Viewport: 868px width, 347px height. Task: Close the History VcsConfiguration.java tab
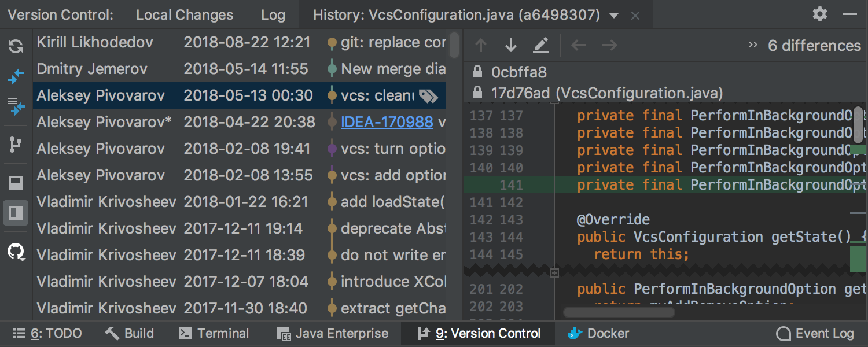click(635, 16)
